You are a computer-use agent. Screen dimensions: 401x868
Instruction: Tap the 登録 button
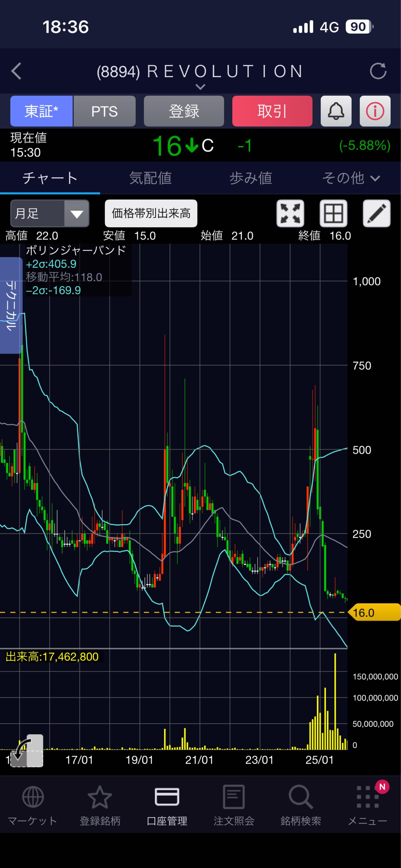[x=184, y=111]
